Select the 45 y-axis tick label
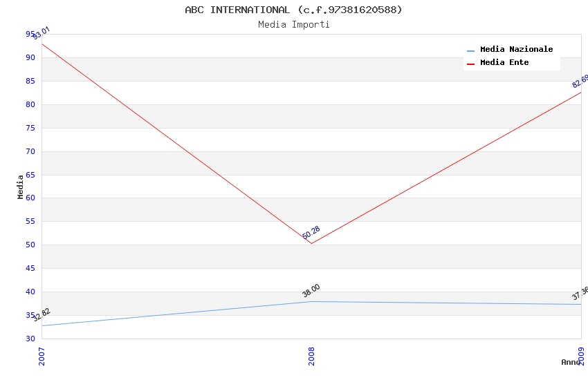The width and height of the screenshot is (588, 380). point(30,268)
